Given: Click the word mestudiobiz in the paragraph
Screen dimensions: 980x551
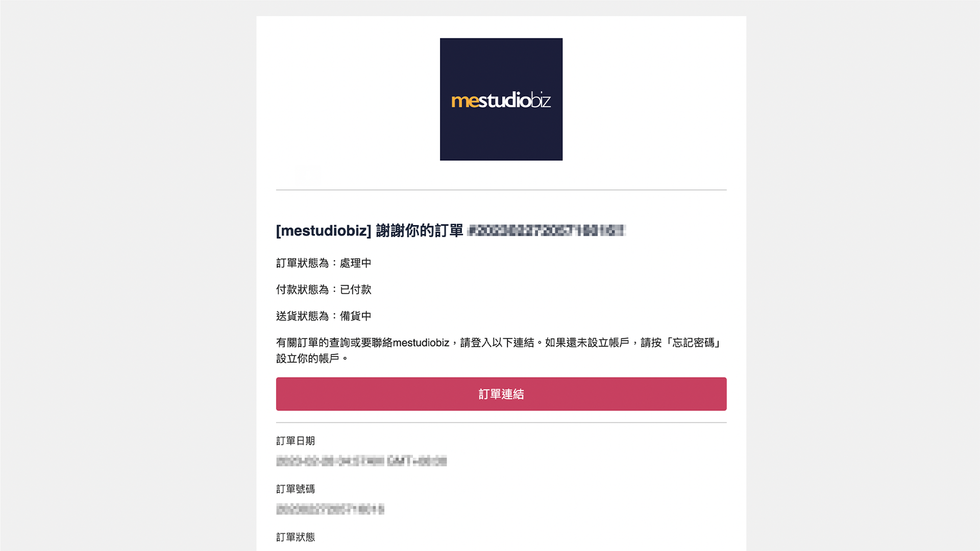Looking at the screenshot, I should pos(421,343).
